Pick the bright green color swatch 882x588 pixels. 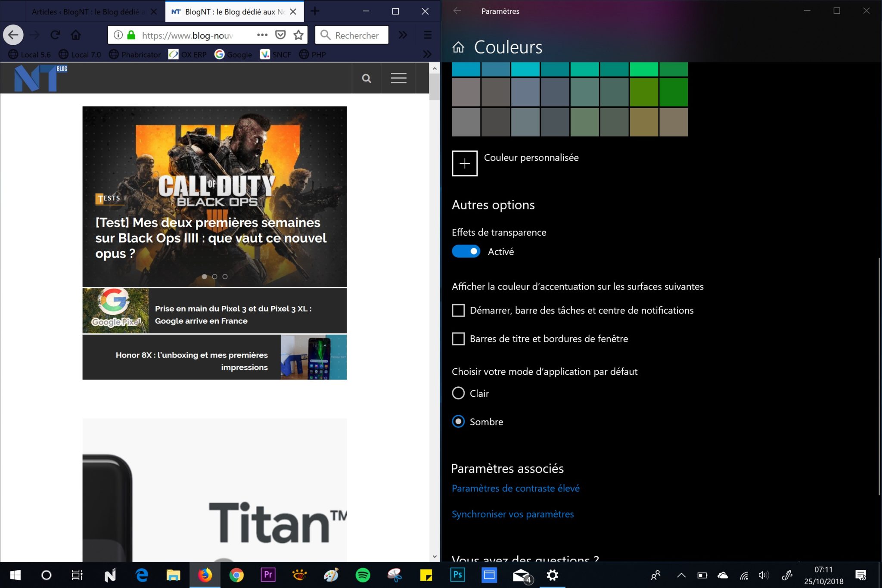point(644,69)
